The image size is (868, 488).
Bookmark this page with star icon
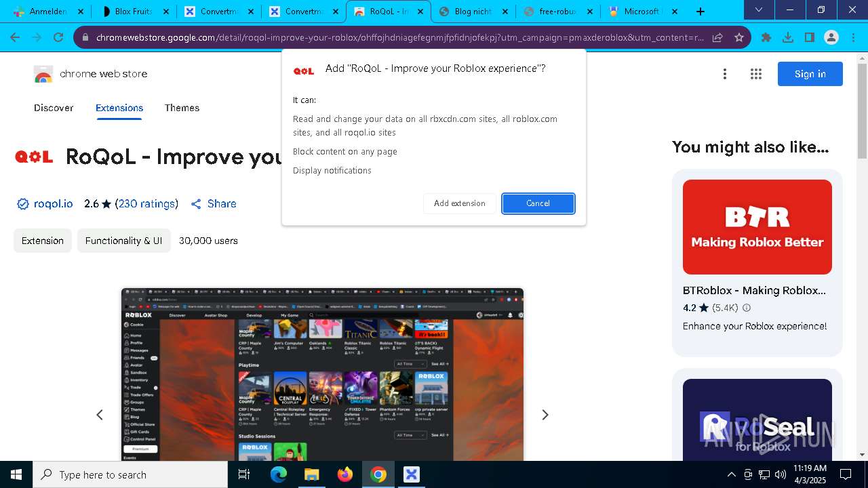click(739, 38)
